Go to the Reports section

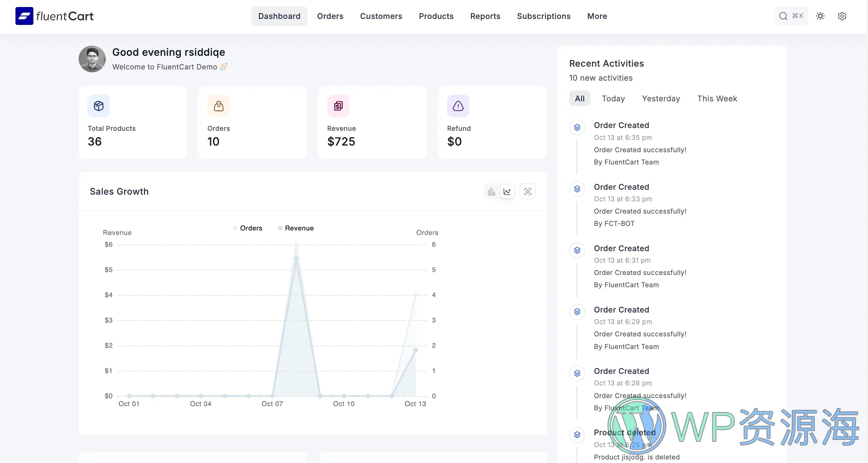pos(485,16)
